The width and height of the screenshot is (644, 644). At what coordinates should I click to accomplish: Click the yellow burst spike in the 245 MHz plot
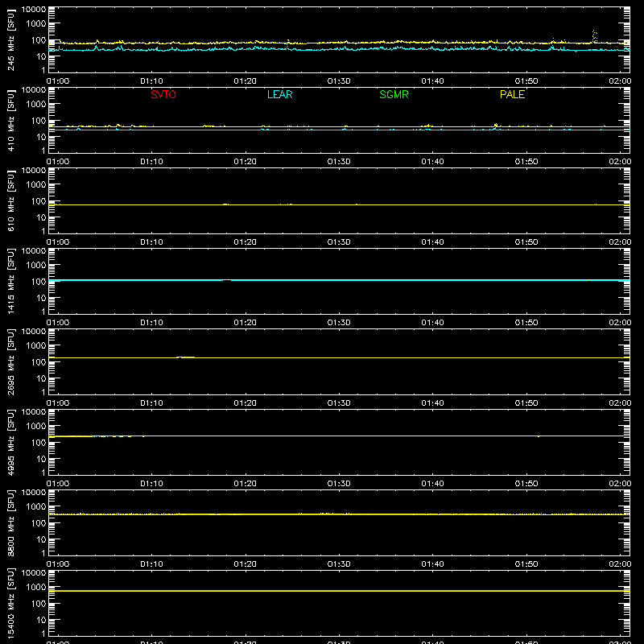coord(594,36)
